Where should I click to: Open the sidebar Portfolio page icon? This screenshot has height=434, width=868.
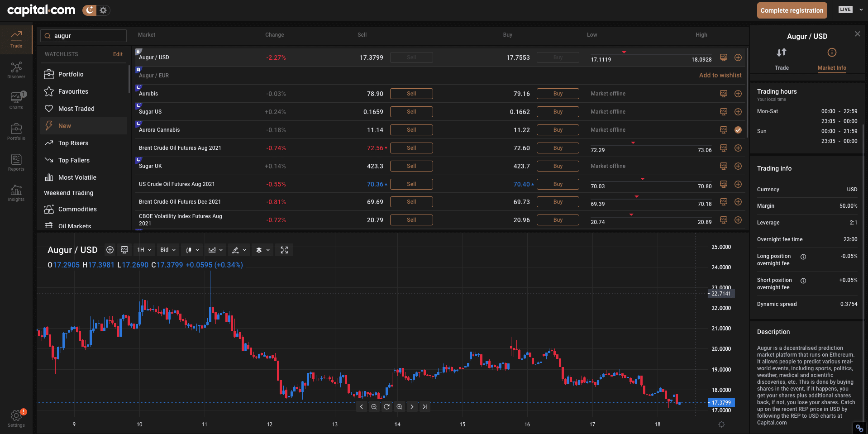(x=16, y=132)
